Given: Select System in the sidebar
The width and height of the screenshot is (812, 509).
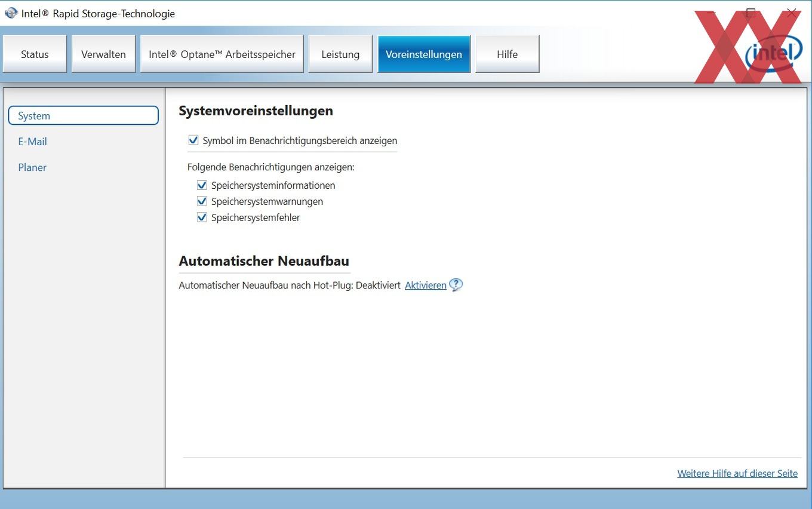Looking at the screenshot, I should pyautogui.click(x=84, y=115).
